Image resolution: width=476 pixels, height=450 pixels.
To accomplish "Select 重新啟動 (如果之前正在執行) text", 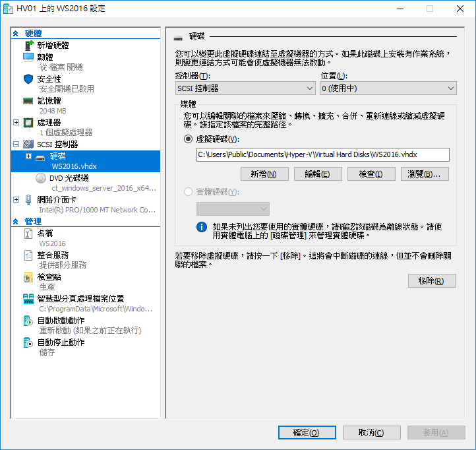I will (x=90, y=331).
